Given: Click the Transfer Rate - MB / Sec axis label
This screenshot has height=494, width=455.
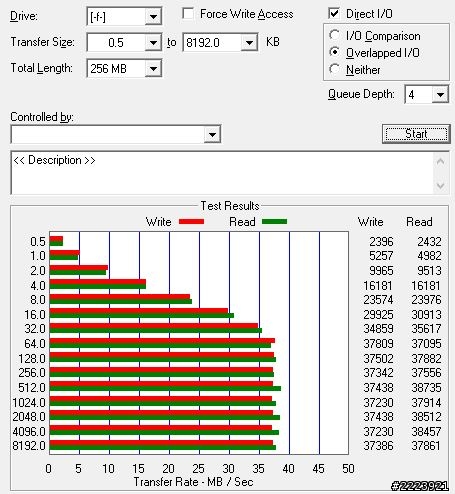Looking at the screenshot, I should [x=193, y=482].
